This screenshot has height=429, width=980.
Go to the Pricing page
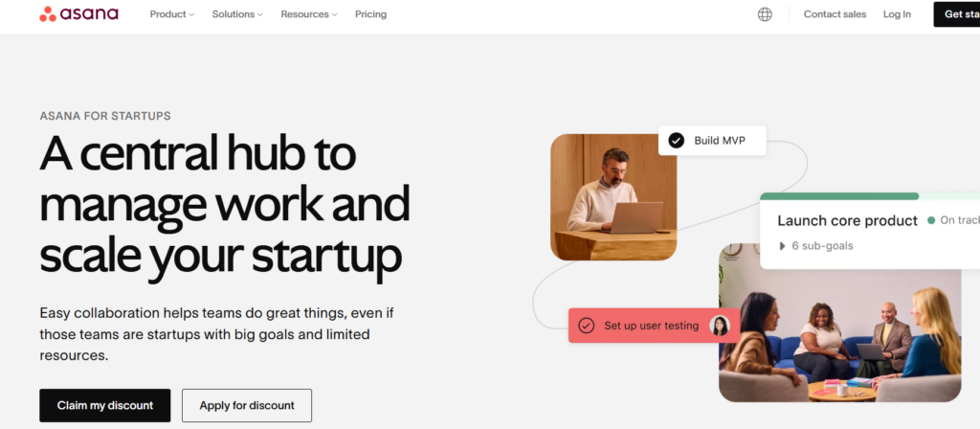pos(370,14)
